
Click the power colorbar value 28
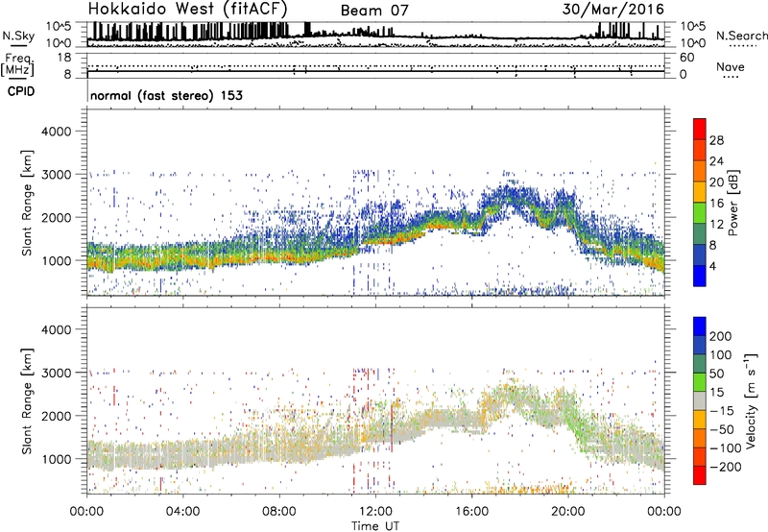716,140
